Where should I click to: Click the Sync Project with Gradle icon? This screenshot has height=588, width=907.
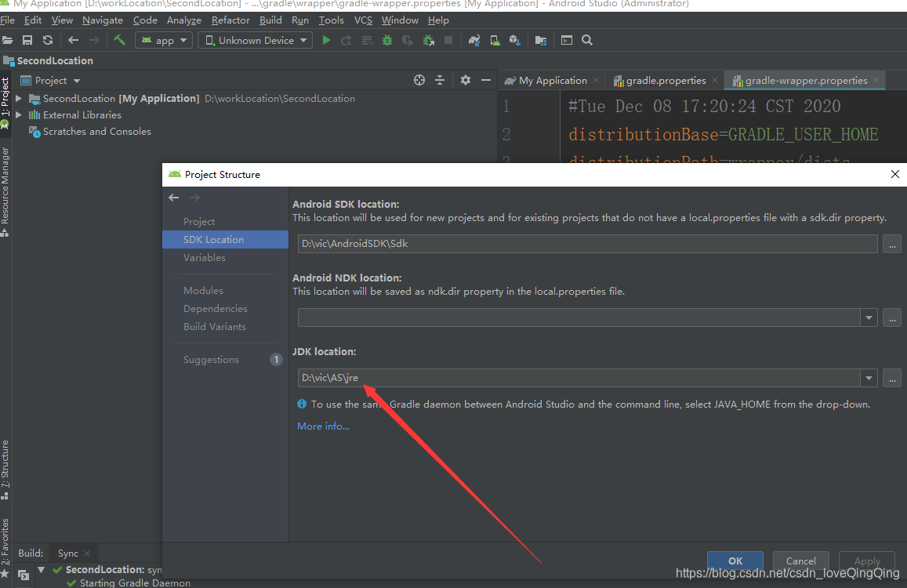click(474, 41)
